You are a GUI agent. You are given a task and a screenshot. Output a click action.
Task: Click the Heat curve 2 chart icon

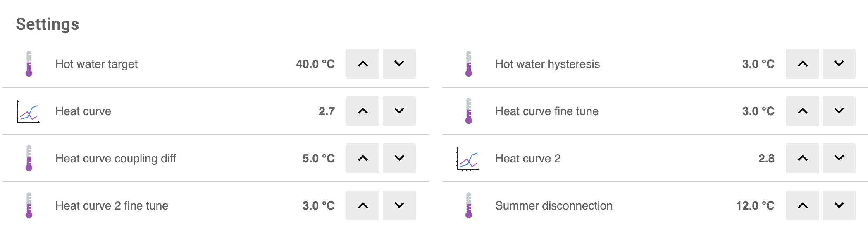[468, 159]
